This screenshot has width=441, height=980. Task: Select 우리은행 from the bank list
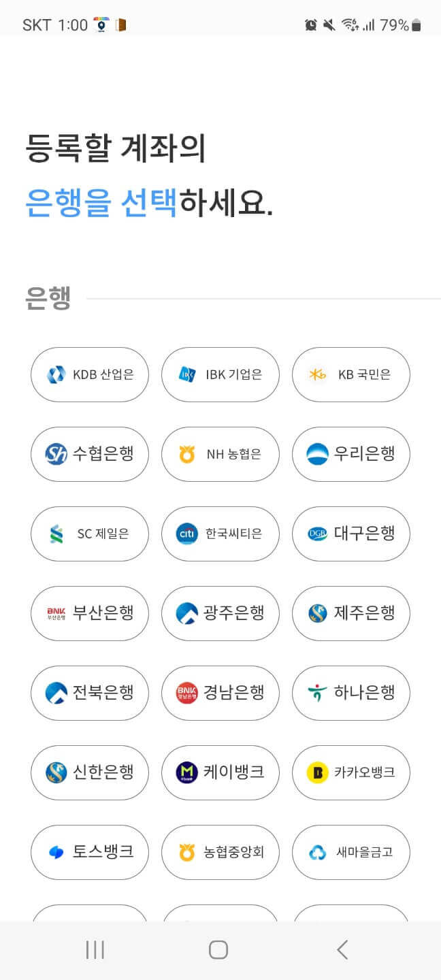pos(351,454)
